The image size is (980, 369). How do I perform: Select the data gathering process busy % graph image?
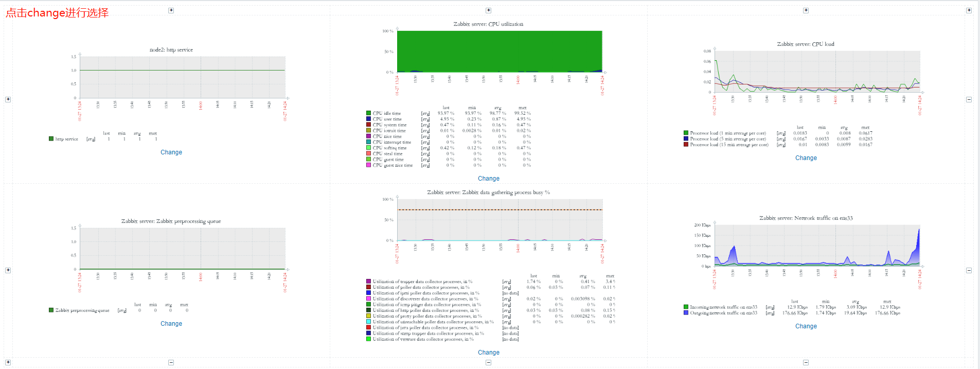tap(489, 266)
